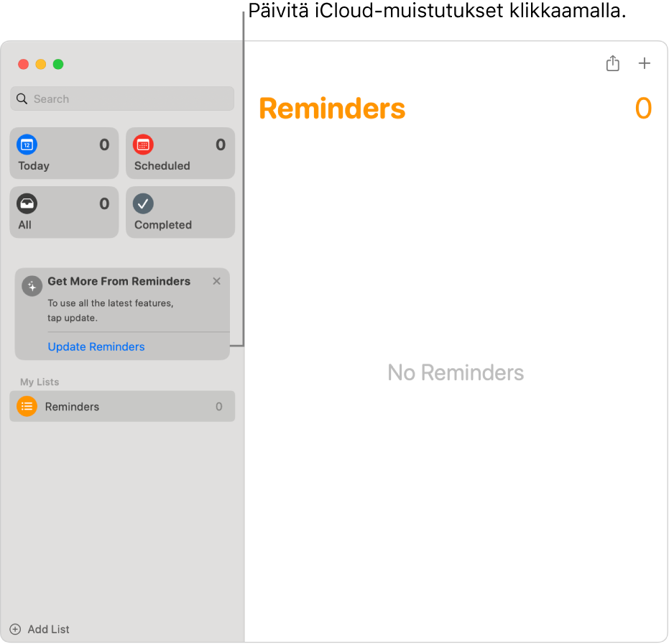
Task: Select Reminders in My Lists
Action: (122, 407)
